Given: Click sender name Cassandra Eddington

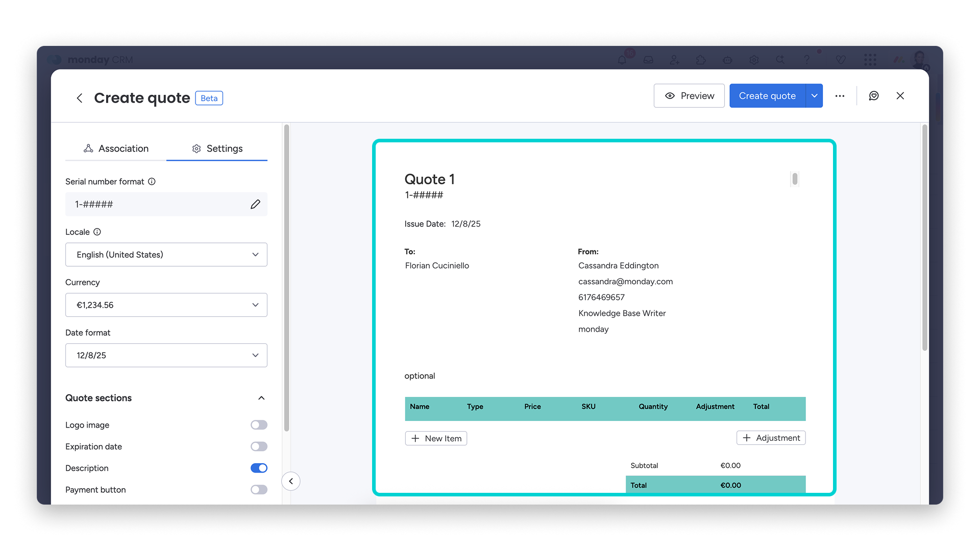Looking at the screenshot, I should [x=618, y=266].
